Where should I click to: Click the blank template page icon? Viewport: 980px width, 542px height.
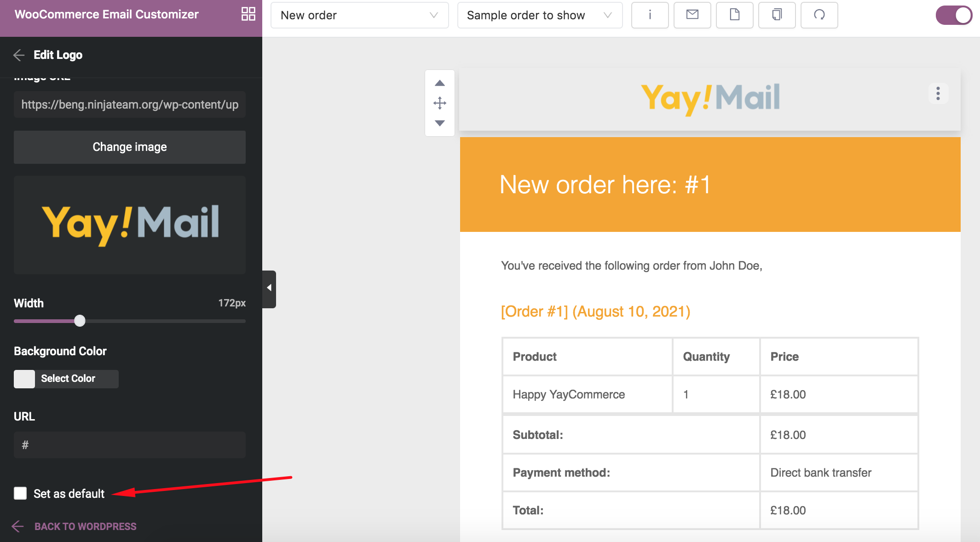click(734, 15)
